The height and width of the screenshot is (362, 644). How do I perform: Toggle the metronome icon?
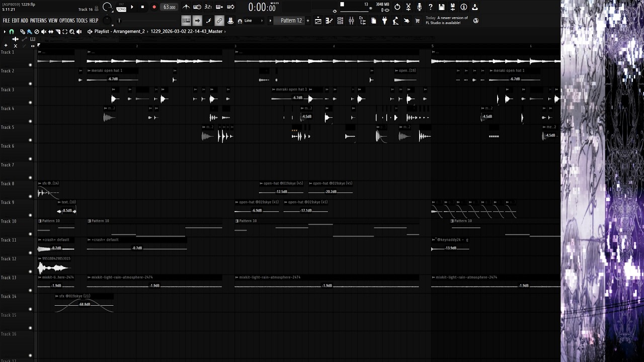[x=186, y=7]
